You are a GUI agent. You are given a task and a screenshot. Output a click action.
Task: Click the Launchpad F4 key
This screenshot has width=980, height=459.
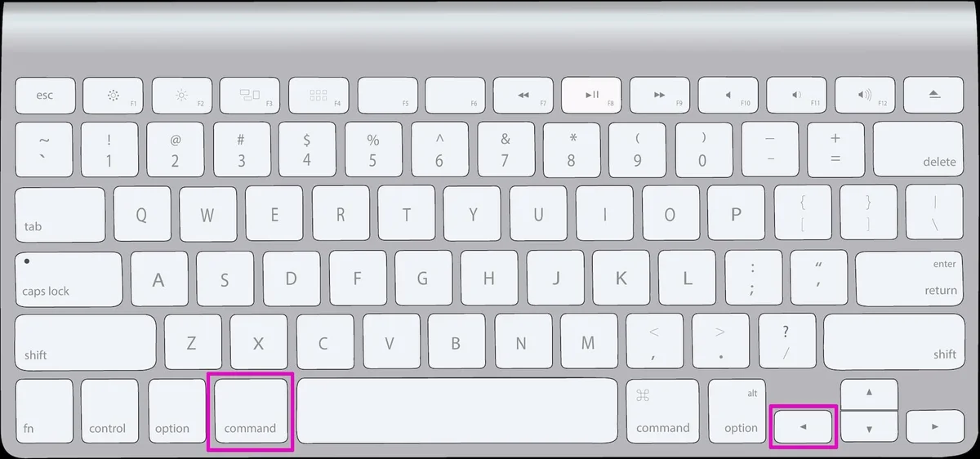318,96
